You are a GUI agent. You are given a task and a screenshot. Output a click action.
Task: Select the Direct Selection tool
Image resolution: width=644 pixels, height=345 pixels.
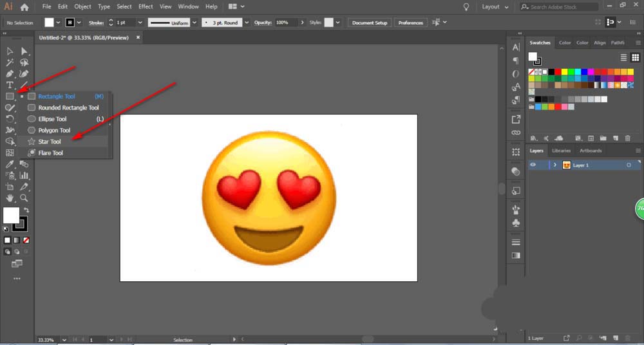[x=24, y=51]
